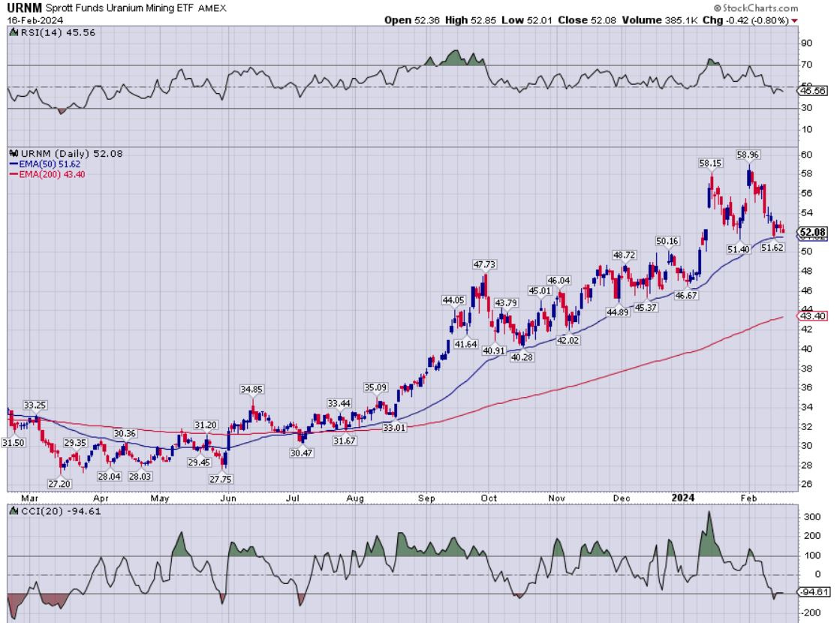Click the Sep month label on time axis
This screenshot has height=623, width=840.
click(x=426, y=498)
